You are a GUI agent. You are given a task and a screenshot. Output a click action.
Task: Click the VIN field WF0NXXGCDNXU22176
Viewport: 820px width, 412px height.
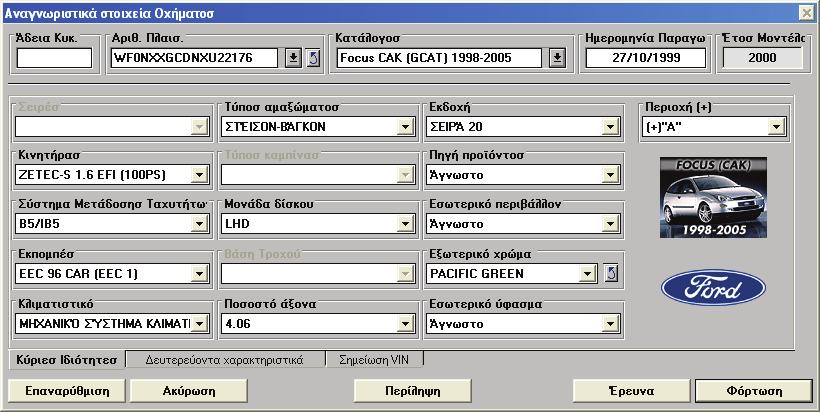(x=194, y=58)
